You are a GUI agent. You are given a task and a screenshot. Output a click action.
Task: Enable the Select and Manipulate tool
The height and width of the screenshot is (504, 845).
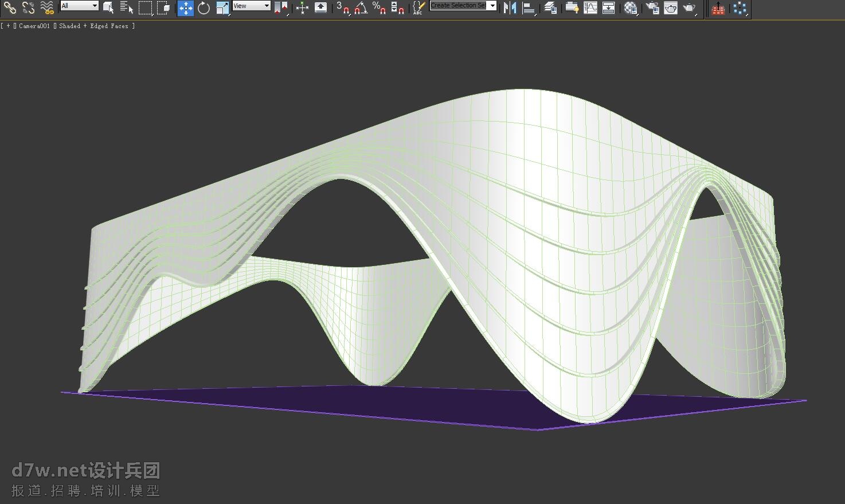(302, 7)
